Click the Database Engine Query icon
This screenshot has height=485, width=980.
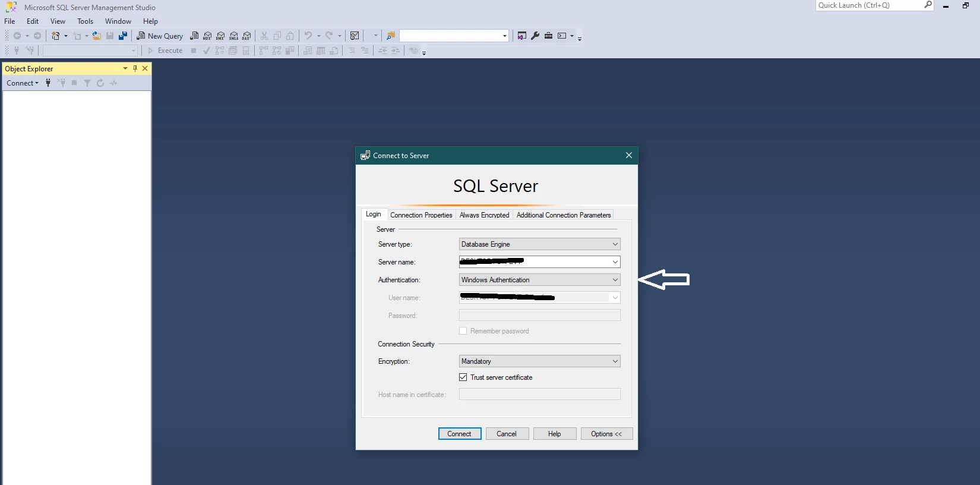pos(194,36)
